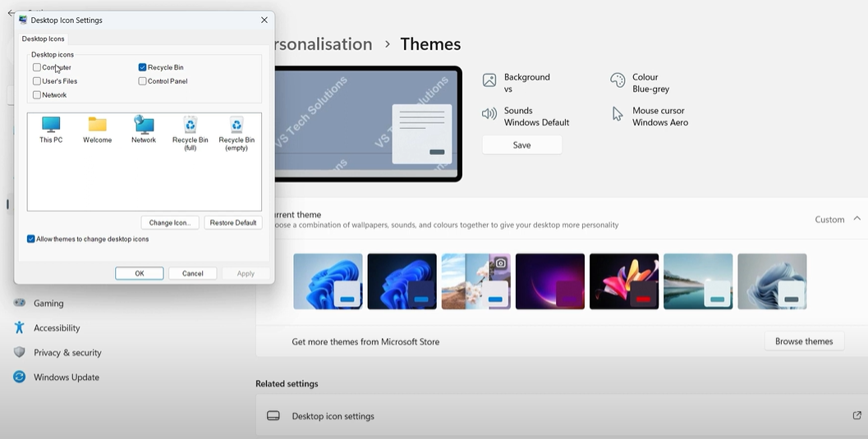Screen dimensions: 868x439
Task: Open Colour Blue-grey setting
Action: click(x=641, y=83)
